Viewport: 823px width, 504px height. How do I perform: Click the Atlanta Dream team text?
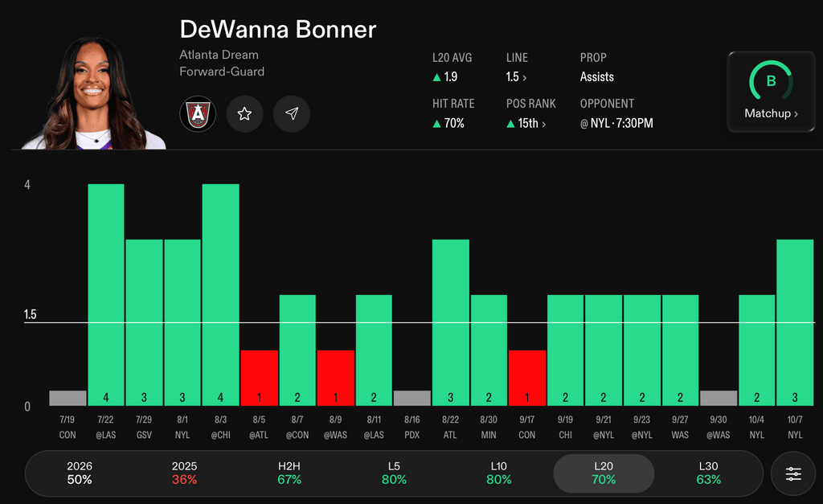(219, 55)
